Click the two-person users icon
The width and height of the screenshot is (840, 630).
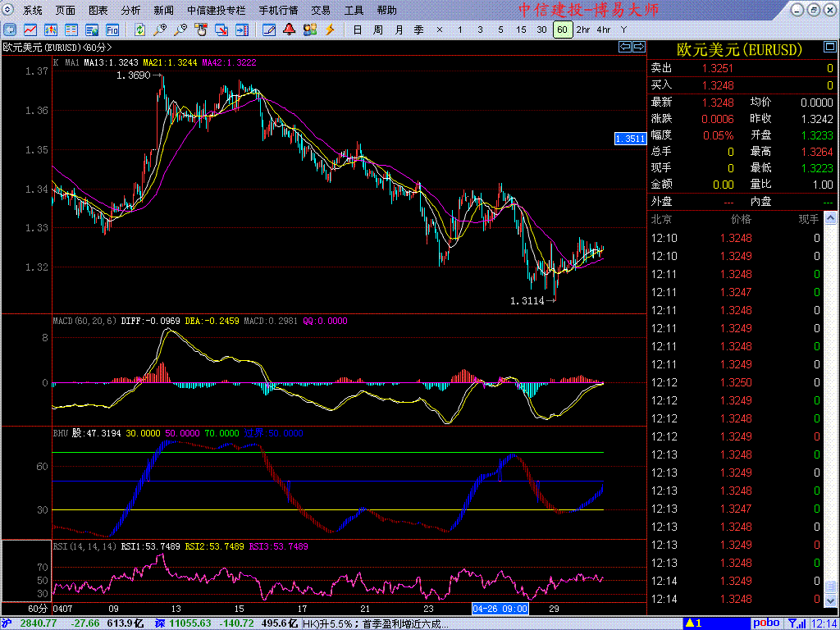point(309,30)
